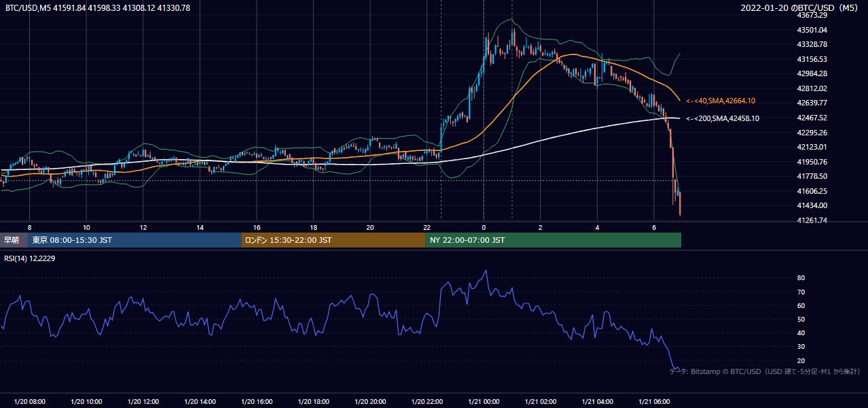Click price axis value 42467.52

click(x=812, y=118)
